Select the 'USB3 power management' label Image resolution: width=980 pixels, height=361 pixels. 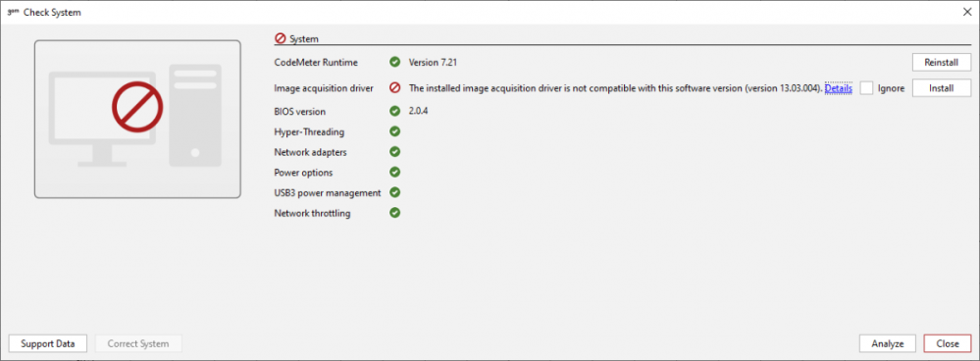[x=328, y=193]
